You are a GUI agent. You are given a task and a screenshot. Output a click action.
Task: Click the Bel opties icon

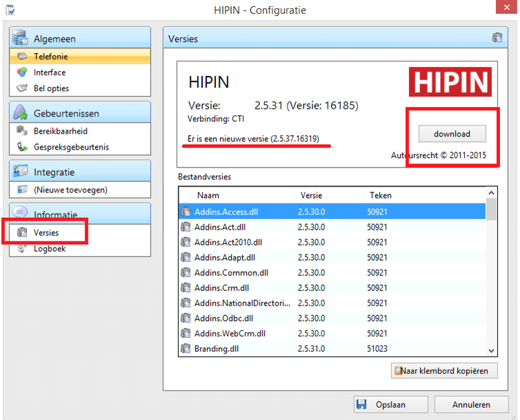(22, 88)
